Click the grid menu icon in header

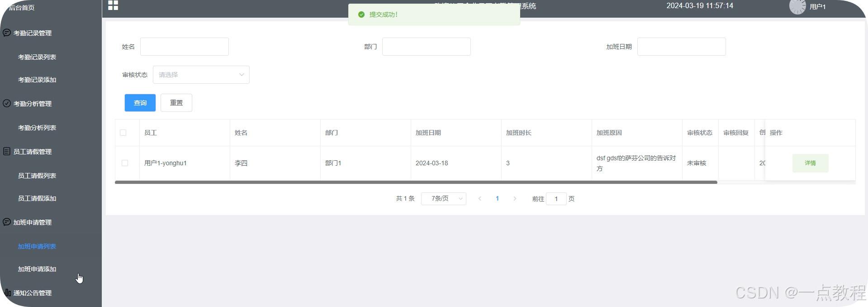pyautogui.click(x=113, y=5)
